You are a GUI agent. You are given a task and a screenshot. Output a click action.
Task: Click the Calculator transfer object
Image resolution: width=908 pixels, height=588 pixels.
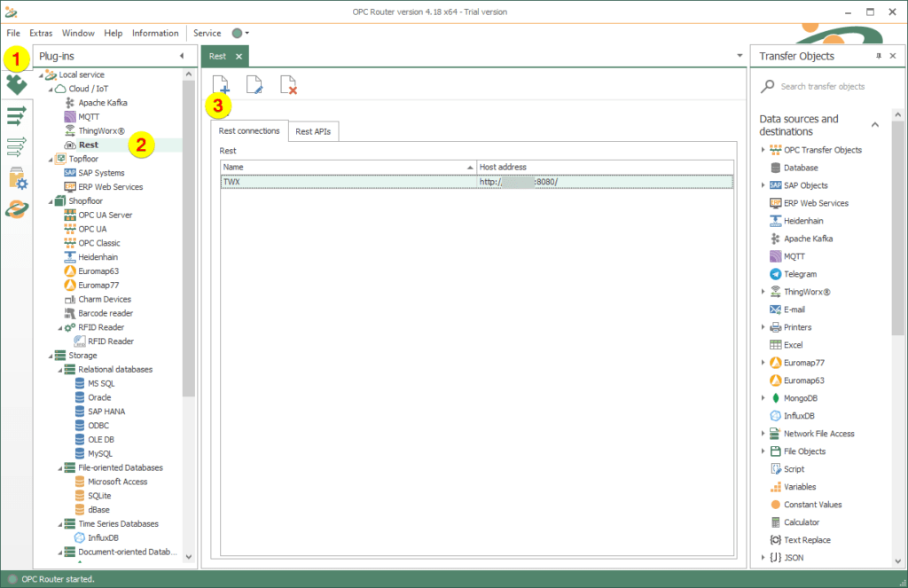click(x=801, y=522)
